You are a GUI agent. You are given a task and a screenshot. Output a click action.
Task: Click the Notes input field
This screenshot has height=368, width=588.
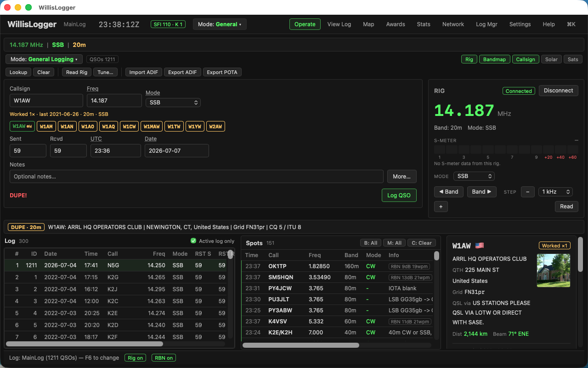click(x=197, y=177)
